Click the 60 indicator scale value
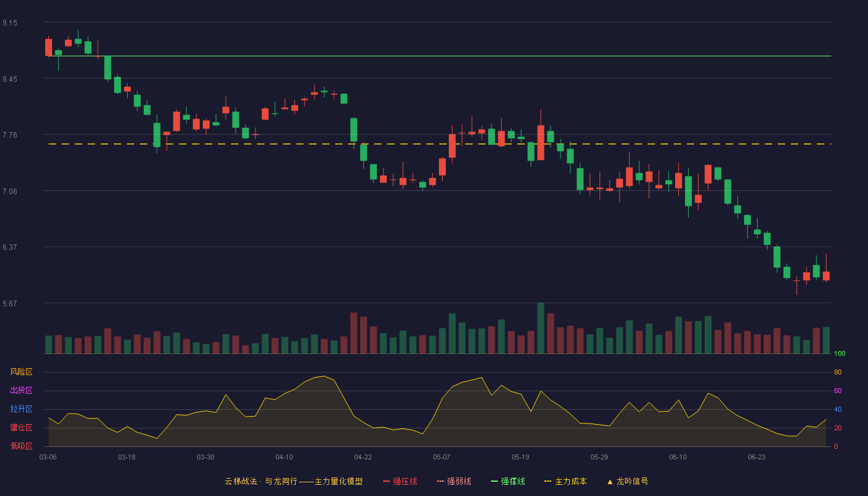The height and width of the screenshot is (496, 868). 838,391
